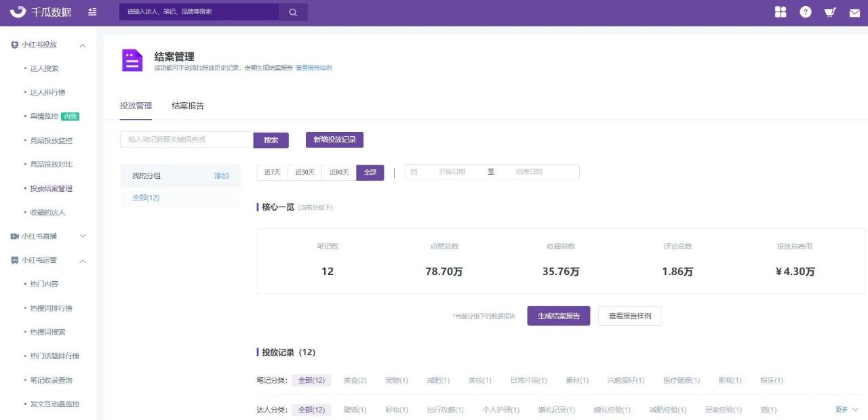Open the shopping cart icon
Viewport: 868px width, 420px height.
[830, 12]
